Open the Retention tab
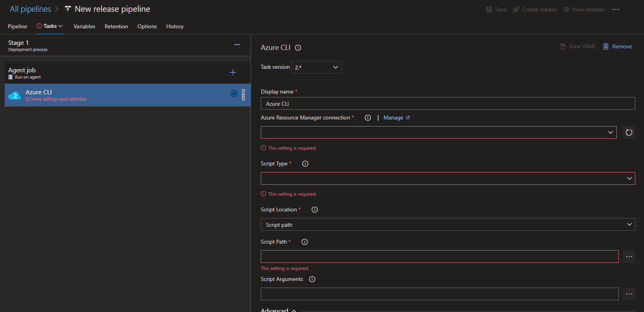Viewport: 644px width, 312px height. pos(116,26)
